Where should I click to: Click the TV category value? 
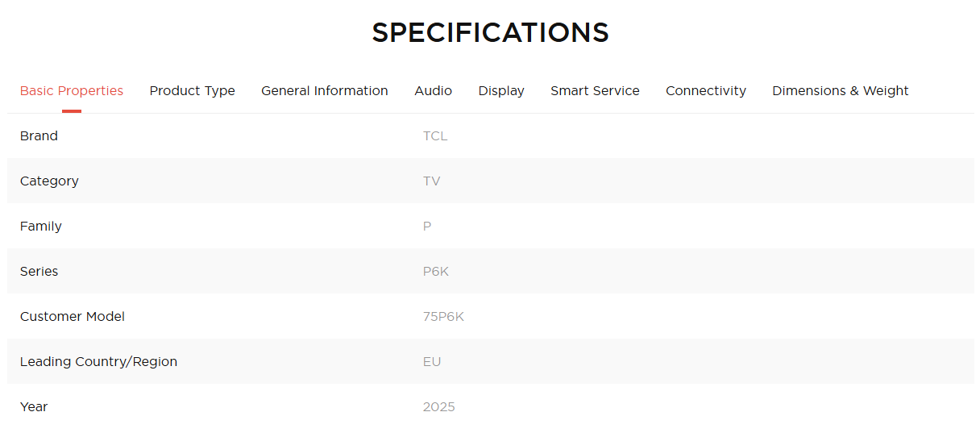(432, 181)
